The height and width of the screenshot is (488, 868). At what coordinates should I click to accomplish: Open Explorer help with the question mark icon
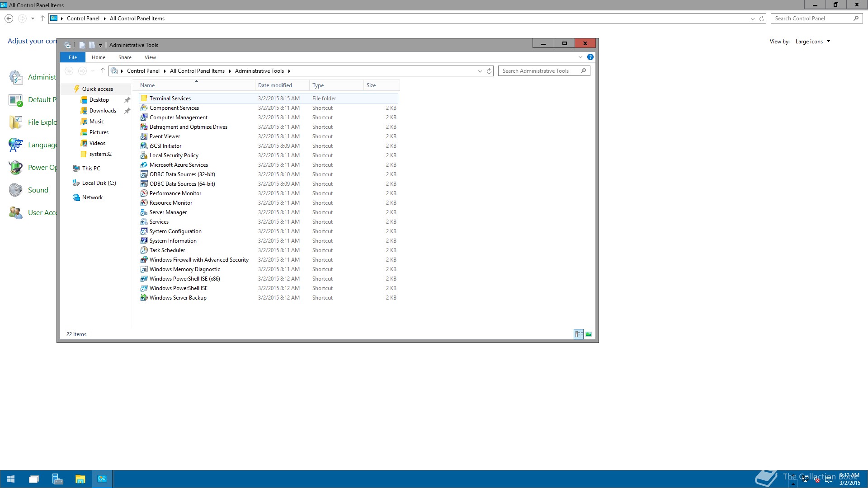coord(590,57)
